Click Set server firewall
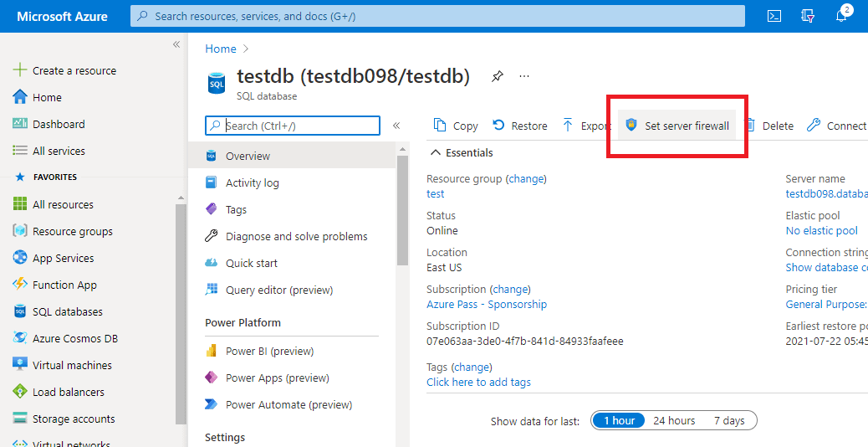The height and width of the screenshot is (447, 868). pos(677,126)
